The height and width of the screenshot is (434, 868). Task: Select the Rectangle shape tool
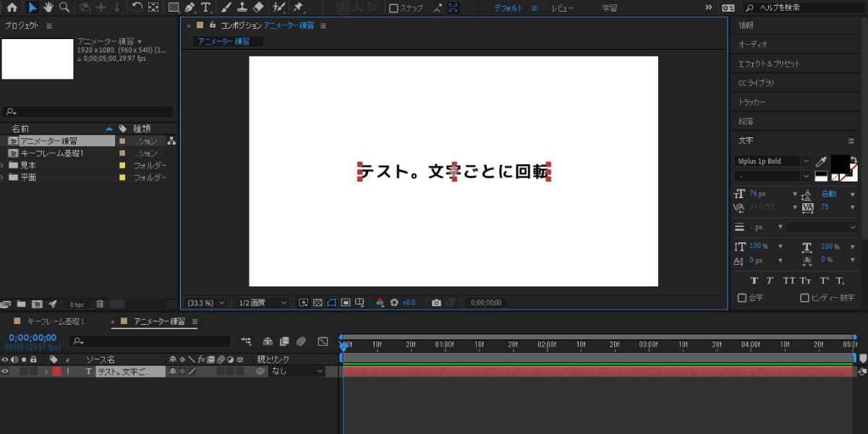click(174, 8)
